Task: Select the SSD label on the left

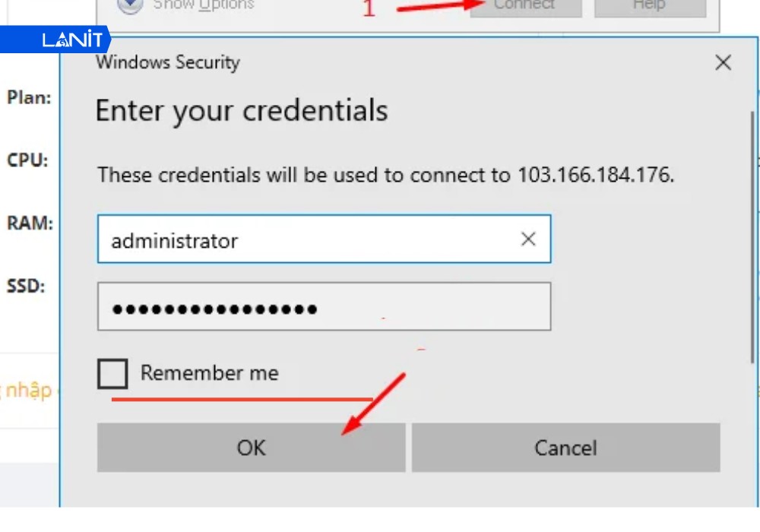Action: [x=26, y=287]
